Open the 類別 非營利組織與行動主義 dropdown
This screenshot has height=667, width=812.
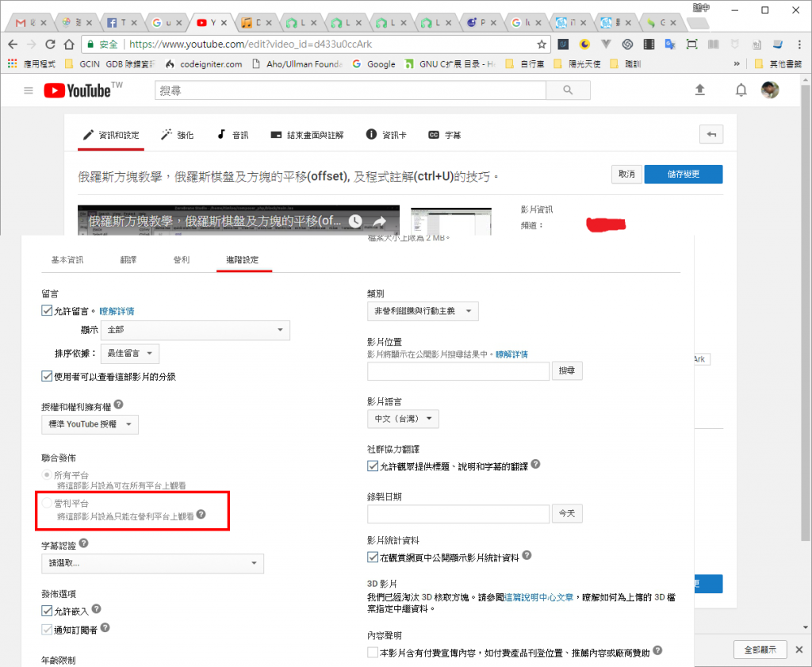click(x=423, y=311)
